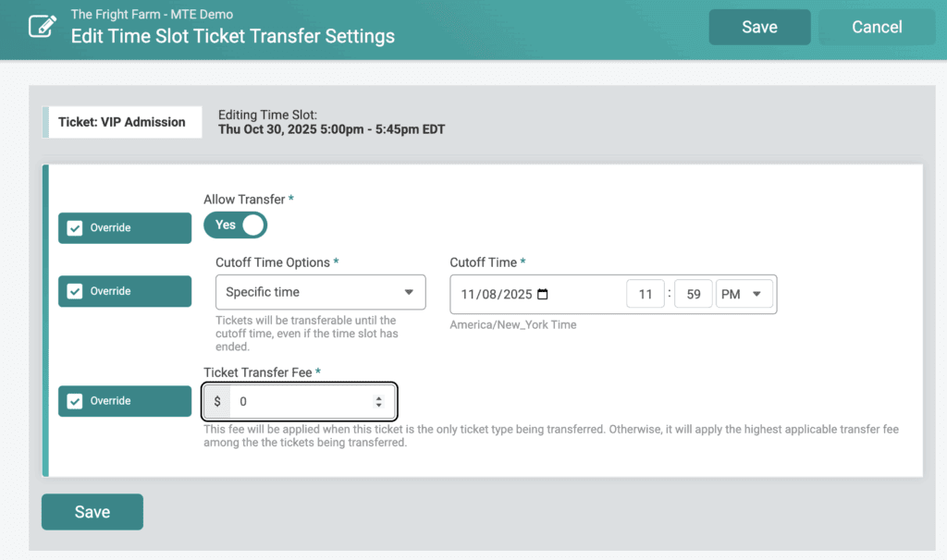Click the Edit Time Slot Ticket Transfer Settings title
The image size is (947, 560).
click(x=233, y=37)
